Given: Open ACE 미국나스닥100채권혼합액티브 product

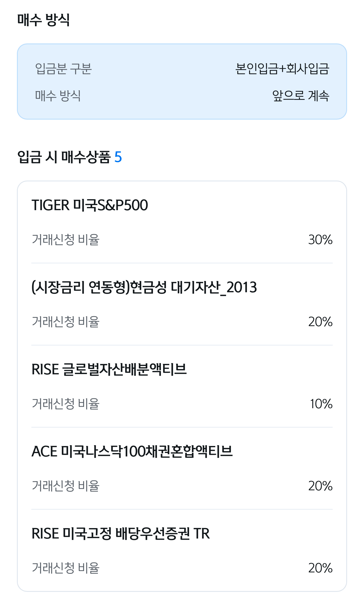Looking at the screenshot, I should pyautogui.click(x=132, y=451).
